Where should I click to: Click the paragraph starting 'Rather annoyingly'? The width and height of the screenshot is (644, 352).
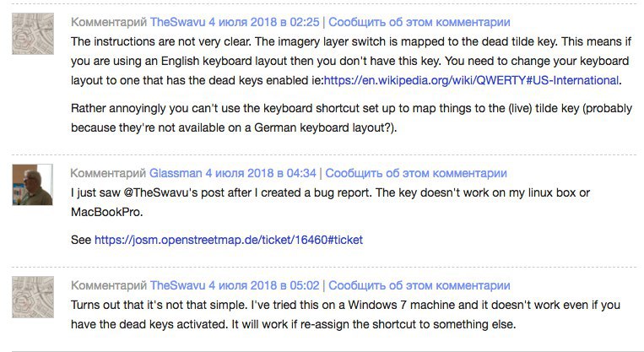tap(351, 118)
